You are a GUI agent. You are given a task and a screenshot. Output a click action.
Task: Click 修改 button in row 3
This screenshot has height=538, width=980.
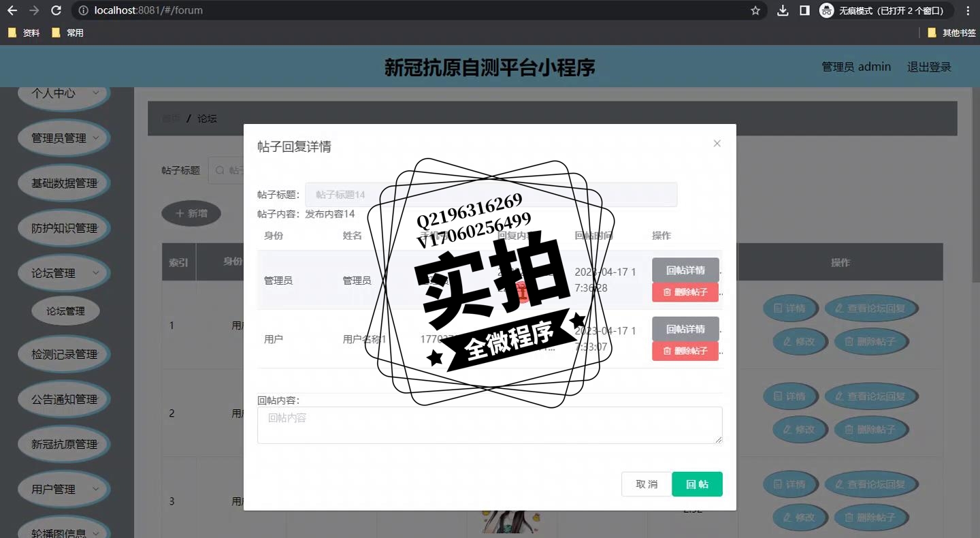[x=800, y=517]
